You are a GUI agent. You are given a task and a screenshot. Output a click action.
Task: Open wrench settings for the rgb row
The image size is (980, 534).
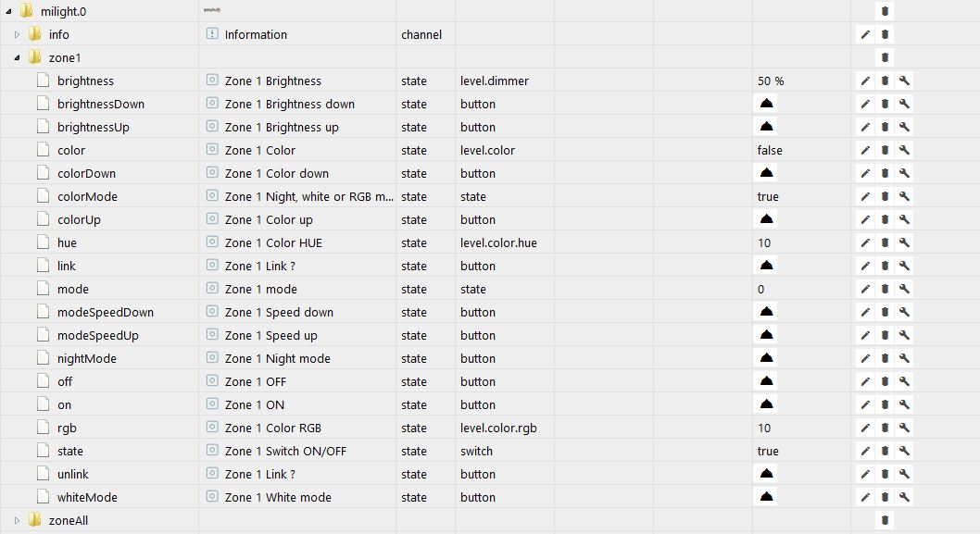coord(904,428)
